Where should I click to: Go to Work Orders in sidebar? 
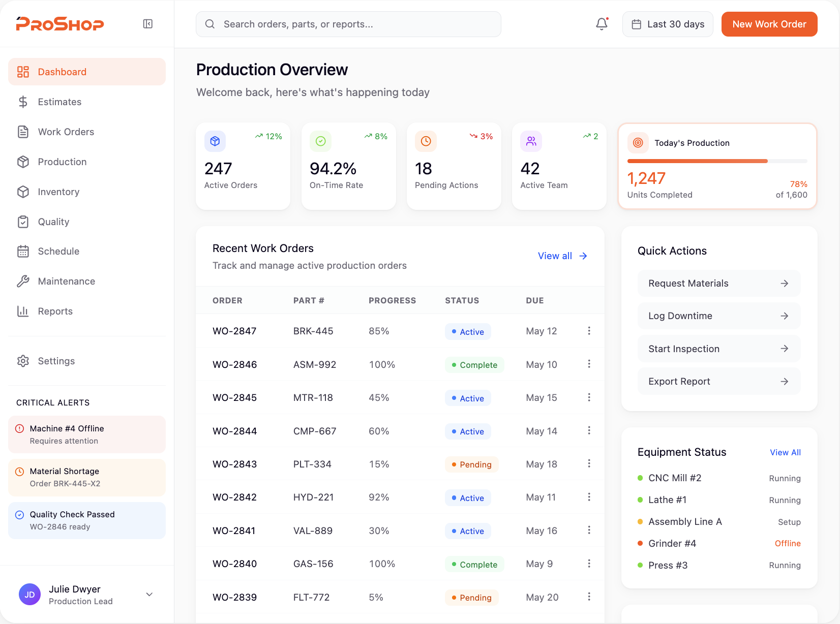click(x=66, y=132)
